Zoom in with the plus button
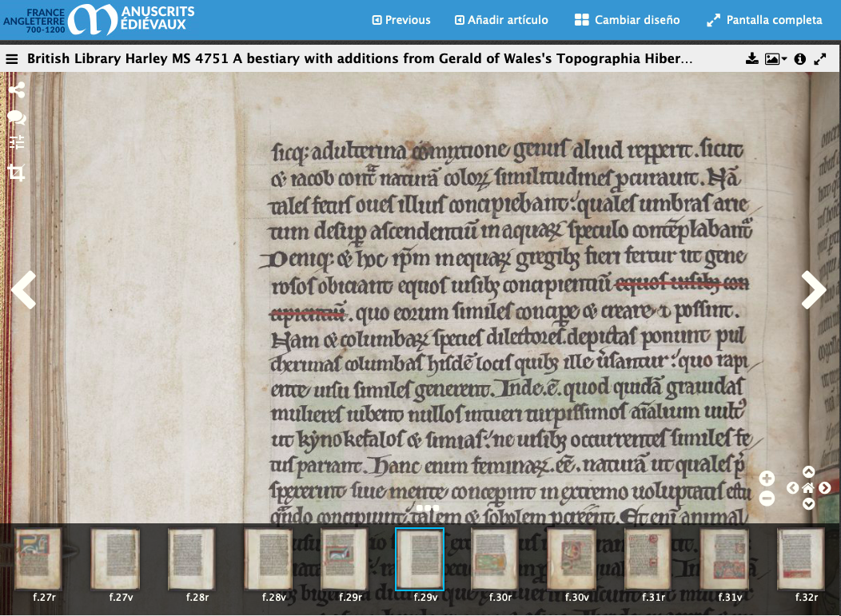 (x=767, y=479)
